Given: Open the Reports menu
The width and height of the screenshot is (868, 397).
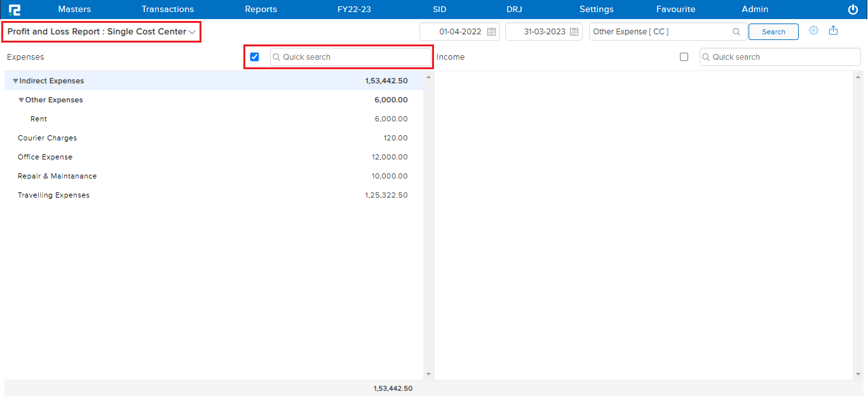Looking at the screenshot, I should point(261,10).
